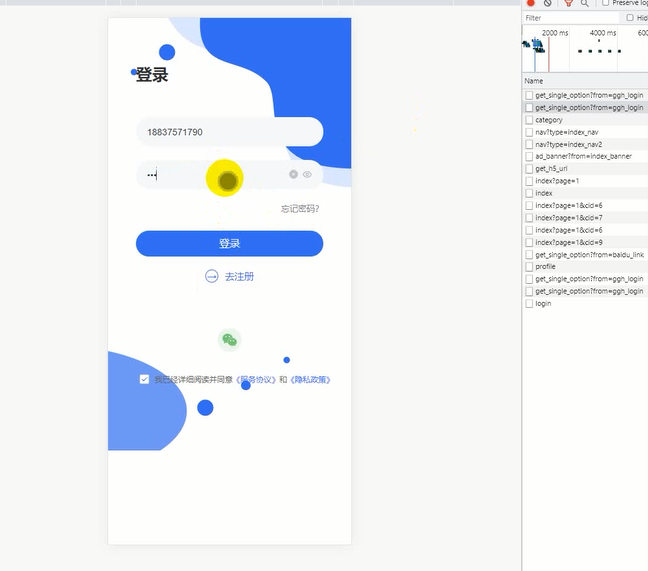Open the 《隐私政策》 link
Image resolution: width=648 pixels, height=571 pixels.
(310, 380)
